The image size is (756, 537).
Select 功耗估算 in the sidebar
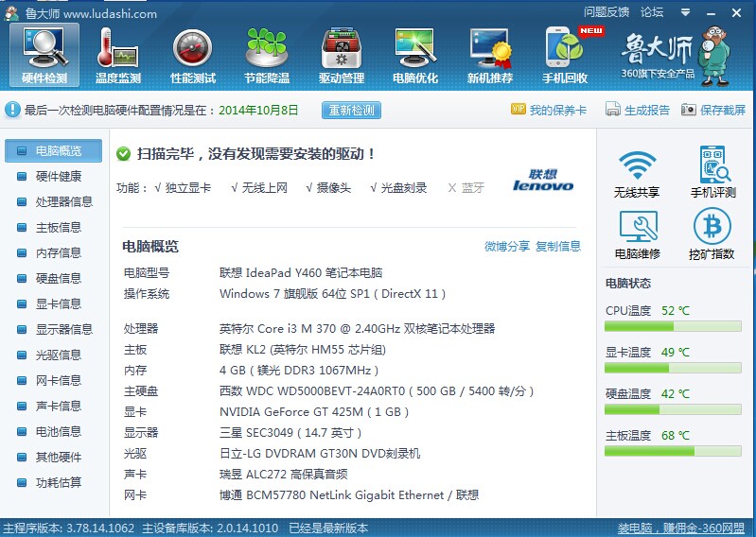click(x=54, y=482)
